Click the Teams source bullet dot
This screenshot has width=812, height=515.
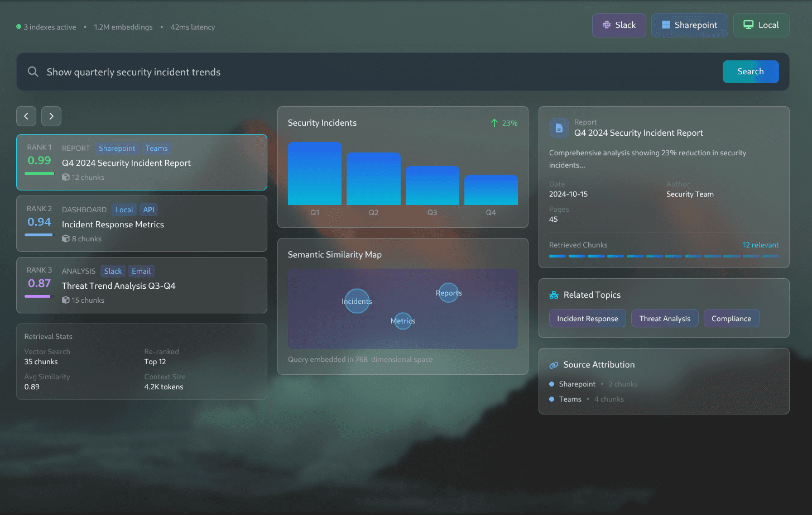tap(552, 399)
